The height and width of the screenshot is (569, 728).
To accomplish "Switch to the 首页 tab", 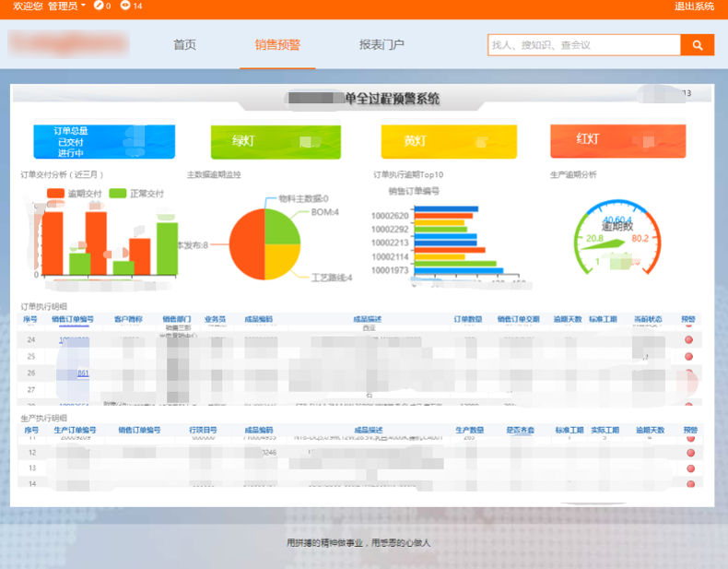I will (185, 44).
